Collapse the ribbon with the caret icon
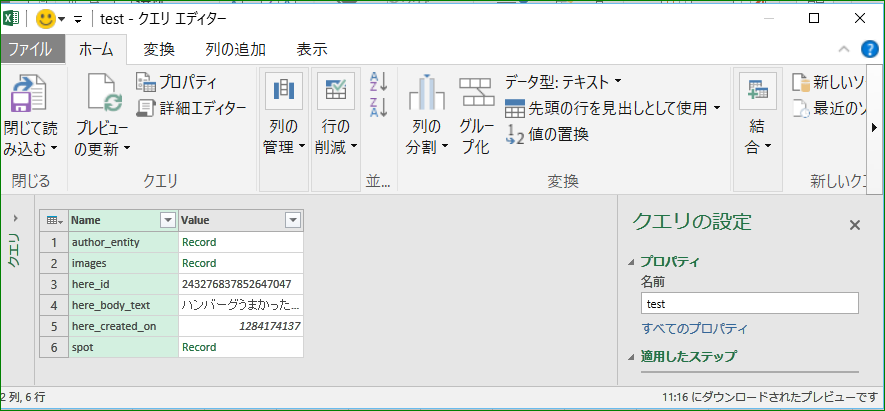 point(844,50)
